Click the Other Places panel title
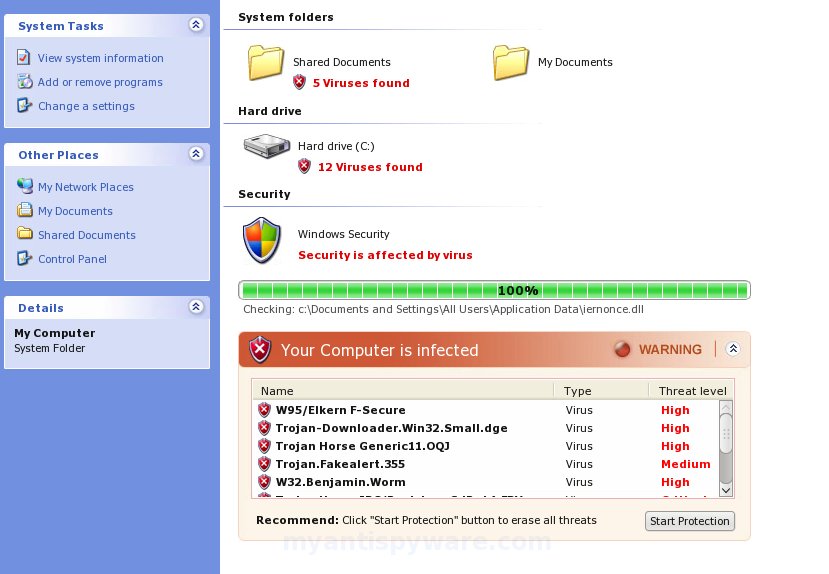 [59, 155]
